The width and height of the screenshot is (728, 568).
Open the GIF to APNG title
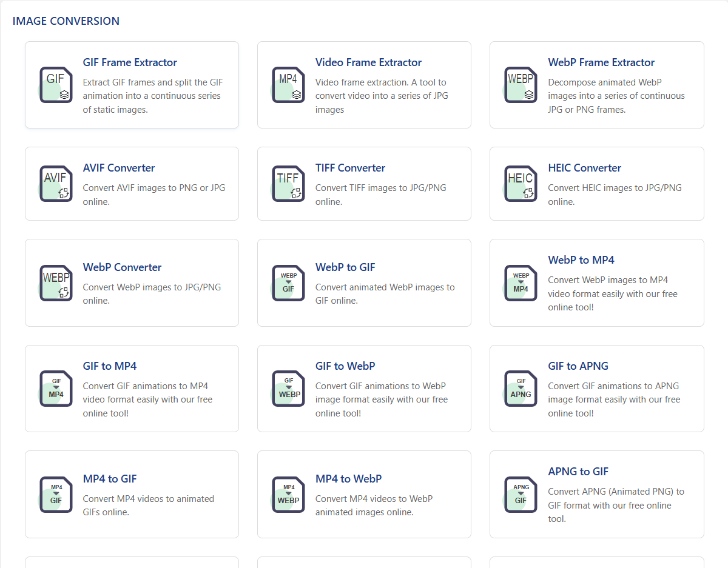point(578,366)
